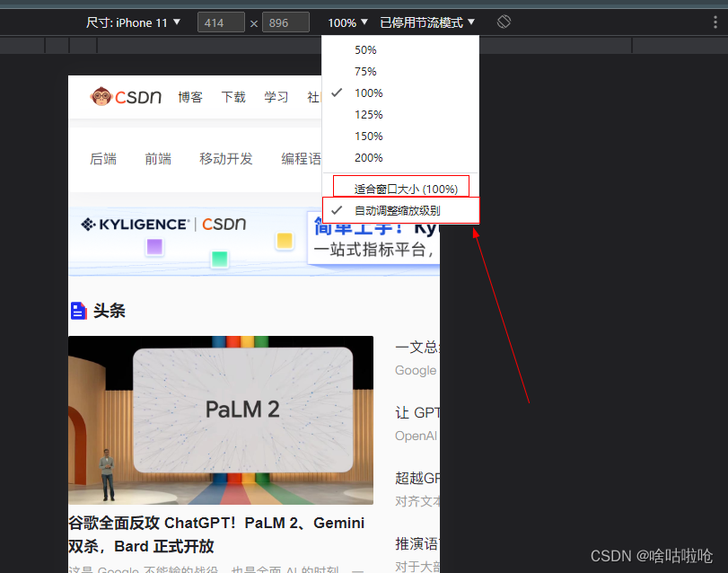This screenshot has height=573, width=728.
Task: Click the width field showing 414
Action: 221,22
